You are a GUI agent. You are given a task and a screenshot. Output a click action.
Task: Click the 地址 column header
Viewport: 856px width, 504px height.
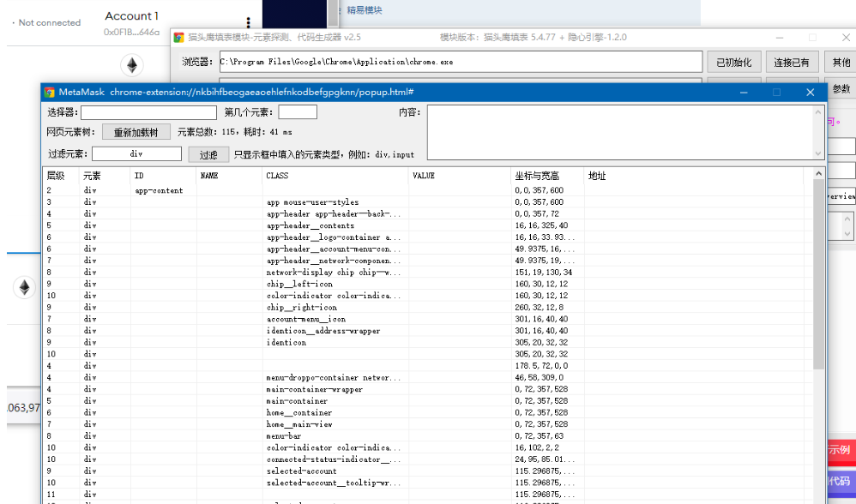point(693,176)
